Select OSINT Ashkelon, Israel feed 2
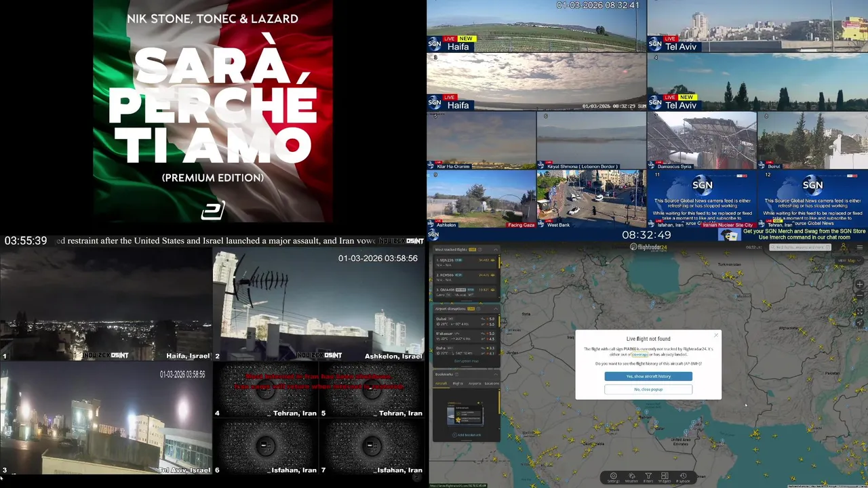This screenshot has width=868, height=488. click(x=319, y=304)
